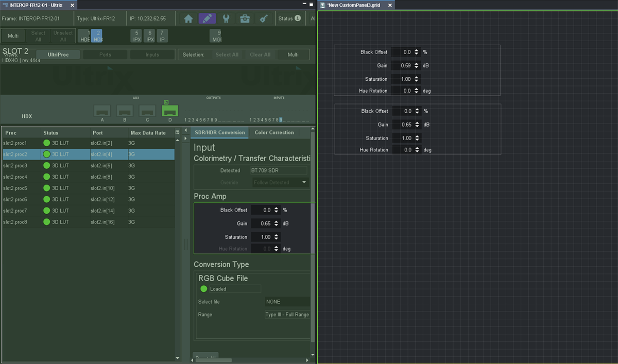Collapse panel with left arrow expander
Viewport: 618px width, 364px height.
186,130
